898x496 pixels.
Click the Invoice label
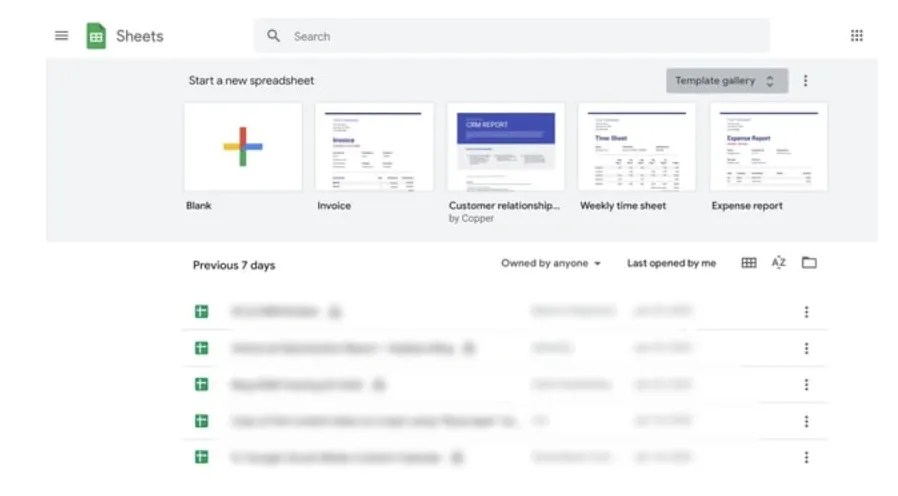334,206
